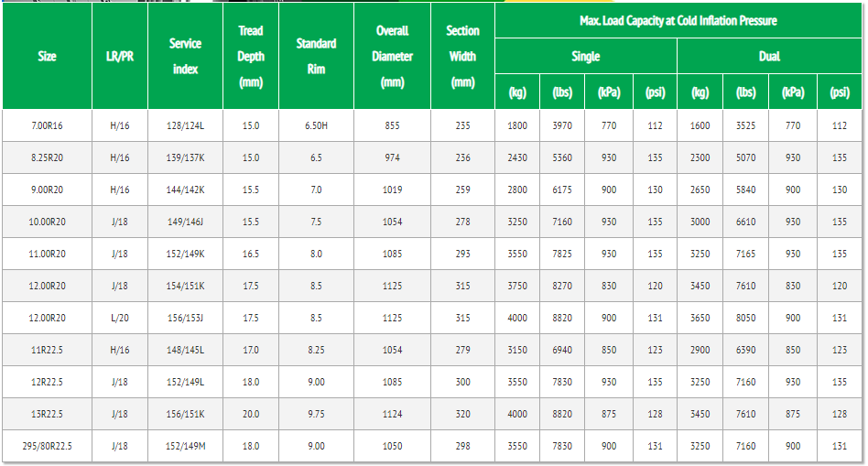Select the Dual load sub-header
This screenshot has width=868, height=466.
(x=769, y=57)
